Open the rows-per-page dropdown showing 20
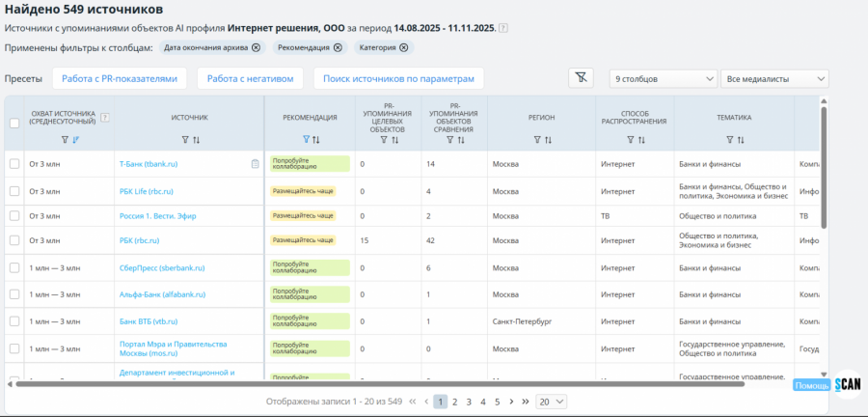 552,401
